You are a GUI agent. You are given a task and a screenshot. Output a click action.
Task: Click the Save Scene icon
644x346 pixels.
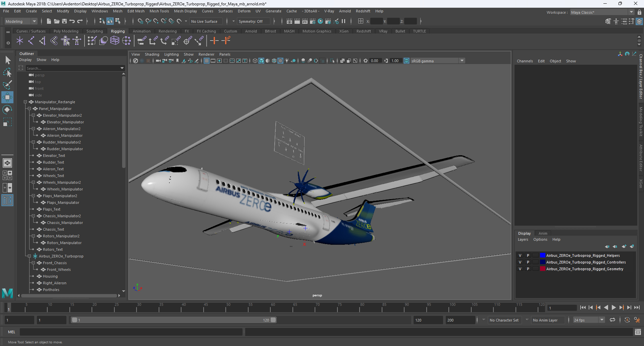click(64, 21)
